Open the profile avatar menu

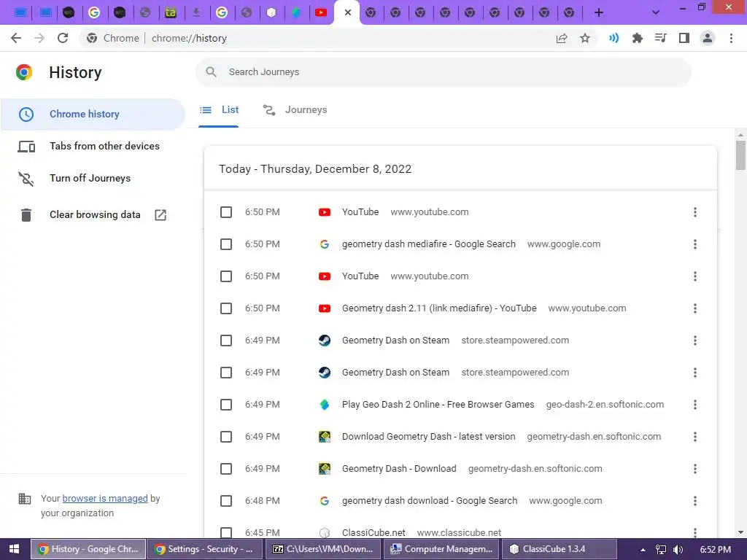[708, 38]
